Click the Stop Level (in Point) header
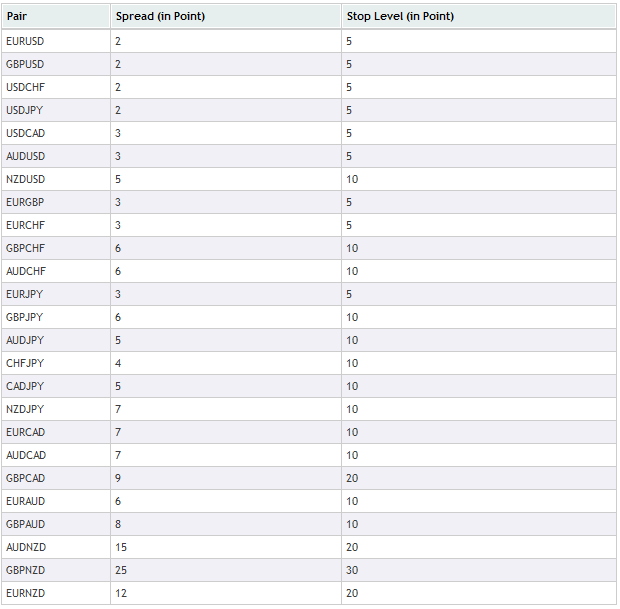The height and width of the screenshot is (609, 620). (x=478, y=16)
